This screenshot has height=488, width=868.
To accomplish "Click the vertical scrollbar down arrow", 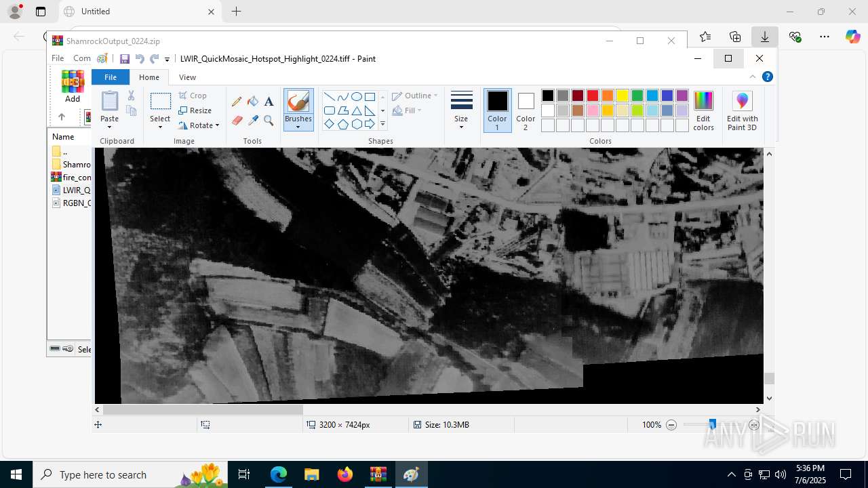I will point(769,399).
